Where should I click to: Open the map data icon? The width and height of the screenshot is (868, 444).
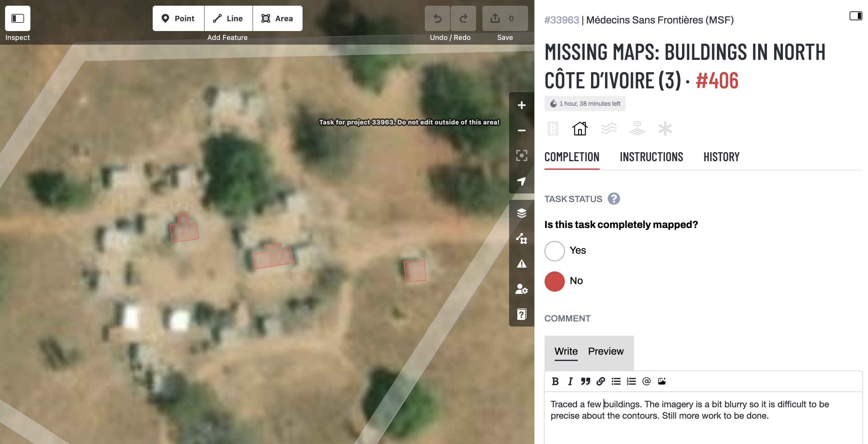coord(521,238)
